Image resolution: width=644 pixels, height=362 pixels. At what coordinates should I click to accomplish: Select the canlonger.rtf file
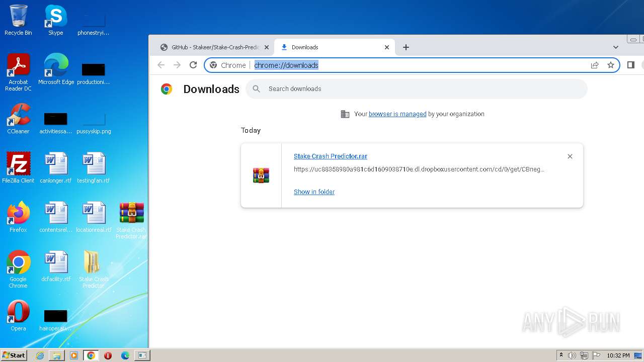[56, 168]
